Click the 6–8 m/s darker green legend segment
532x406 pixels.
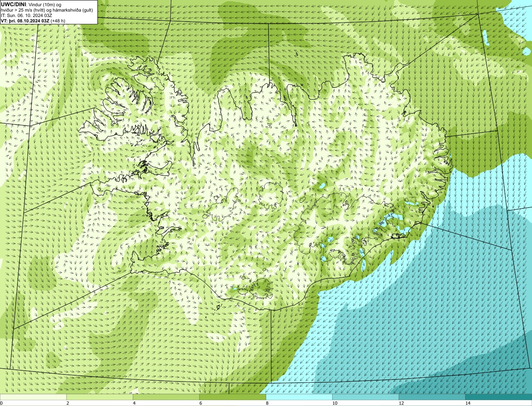tap(233, 397)
